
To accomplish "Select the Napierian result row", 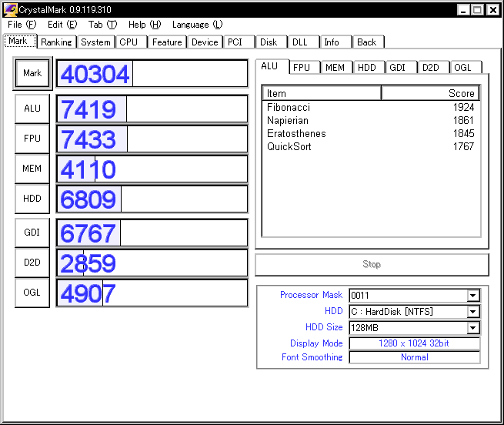I will click(x=371, y=120).
